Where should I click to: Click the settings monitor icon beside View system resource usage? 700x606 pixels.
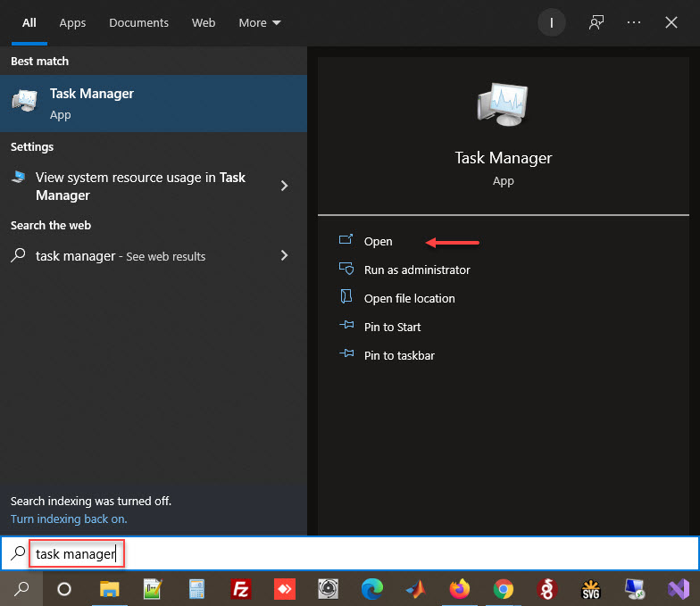click(18, 177)
